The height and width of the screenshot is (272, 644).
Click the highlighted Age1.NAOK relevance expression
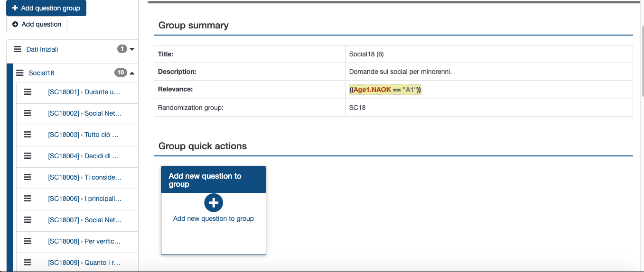point(385,90)
